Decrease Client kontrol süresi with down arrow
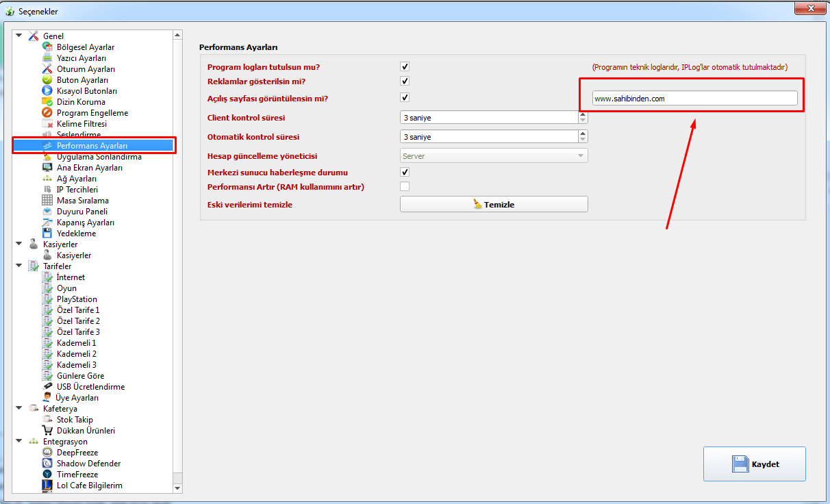This screenshot has height=504, width=830. pyautogui.click(x=583, y=121)
